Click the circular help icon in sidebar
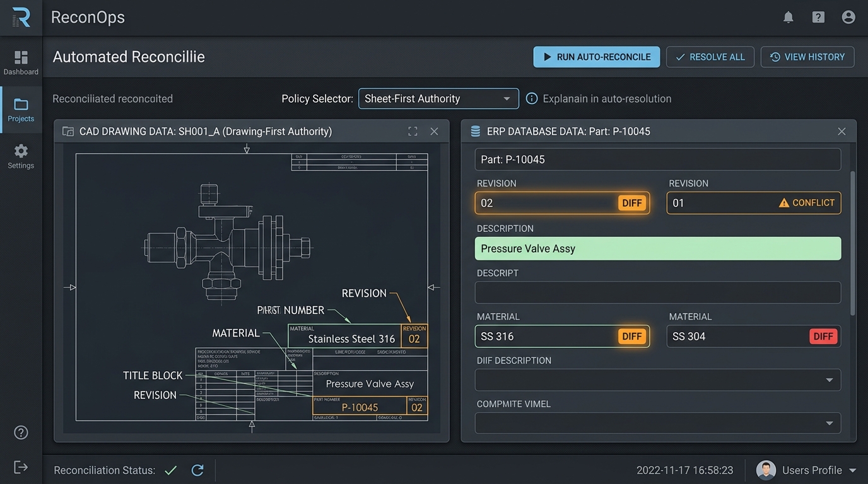 21,432
